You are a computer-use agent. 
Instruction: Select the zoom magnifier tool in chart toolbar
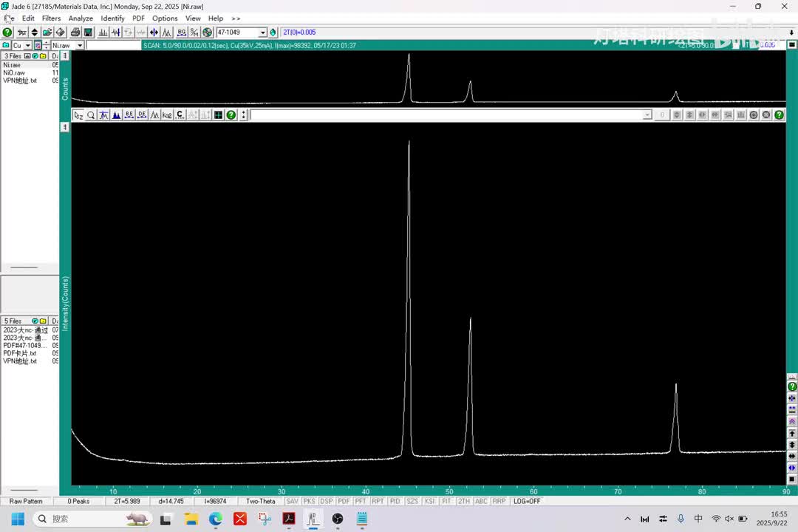(91, 115)
